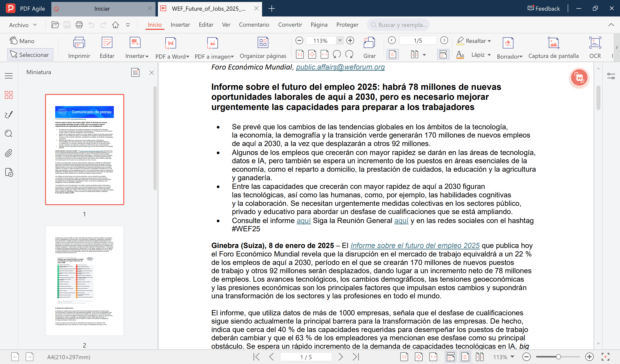Expand PDF a imagen dropdown
620x364 pixels.
232,57
